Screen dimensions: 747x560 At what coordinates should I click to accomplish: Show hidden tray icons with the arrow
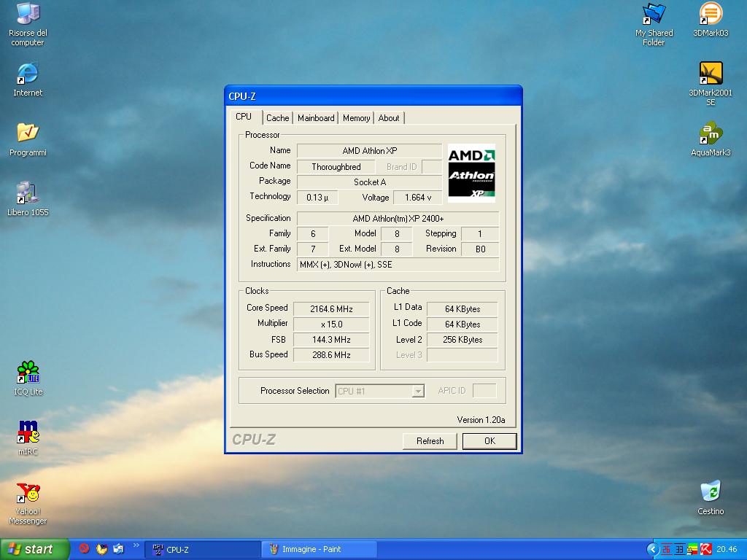pyautogui.click(x=653, y=549)
